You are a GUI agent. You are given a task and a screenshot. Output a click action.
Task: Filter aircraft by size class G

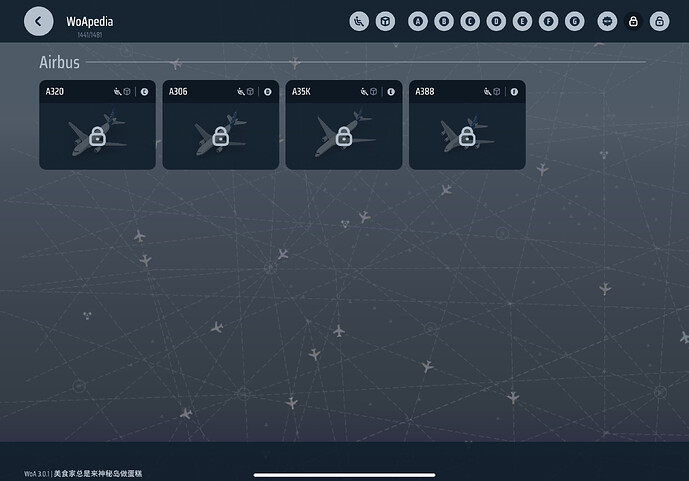pyautogui.click(x=575, y=21)
